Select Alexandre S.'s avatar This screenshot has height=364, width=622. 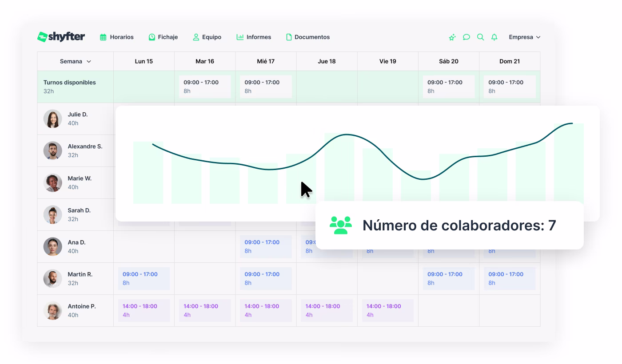52,151
